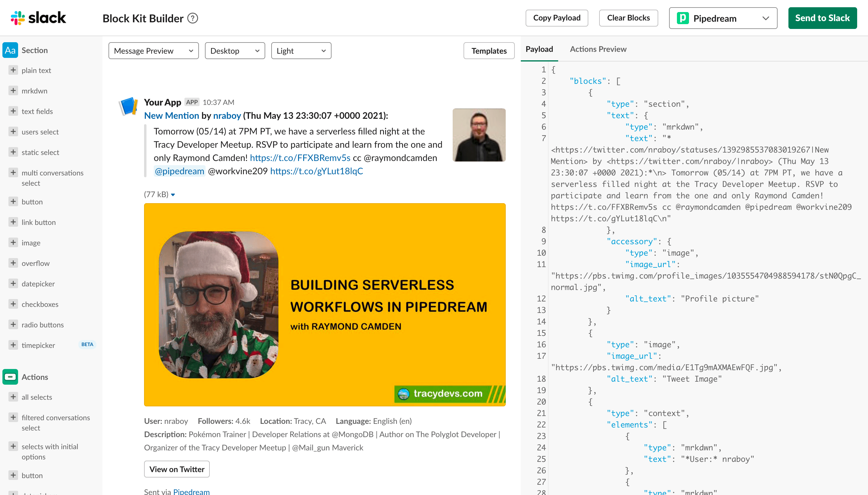Screen dimensions: 868x495
Task: Click the tweet profile picture thumbnail
Action: click(479, 135)
